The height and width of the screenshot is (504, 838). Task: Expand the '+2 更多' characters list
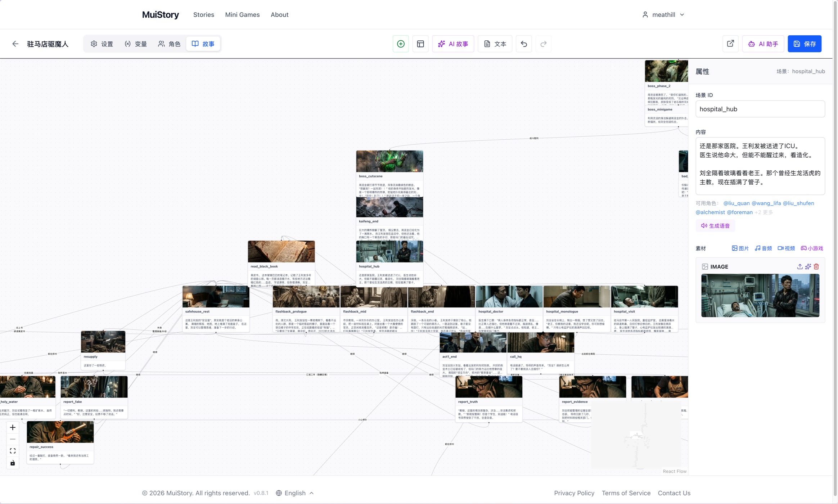point(763,212)
